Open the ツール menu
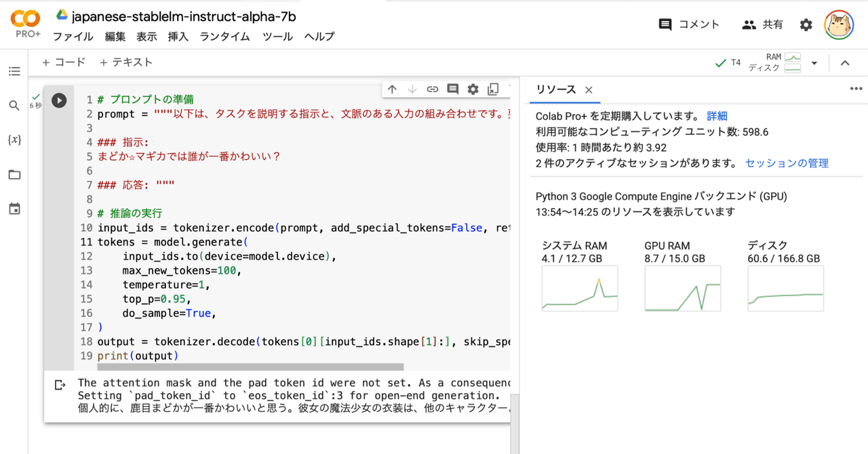The image size is (868, 454). pyautogui.click(x=277, y=37)
